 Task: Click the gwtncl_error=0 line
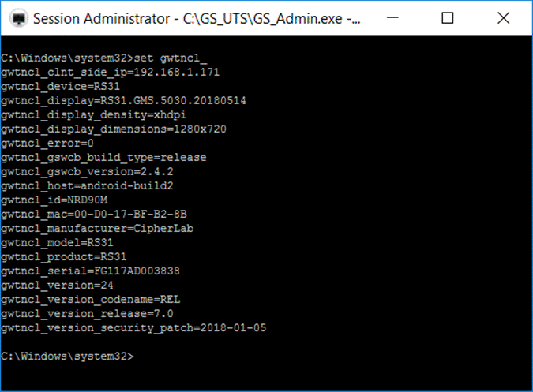[x=47, y=144]
